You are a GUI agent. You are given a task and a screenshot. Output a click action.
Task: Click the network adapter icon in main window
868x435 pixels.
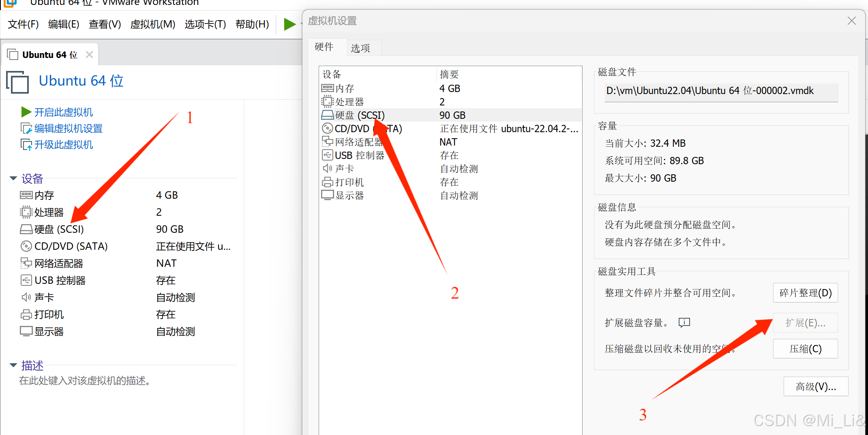26,263
